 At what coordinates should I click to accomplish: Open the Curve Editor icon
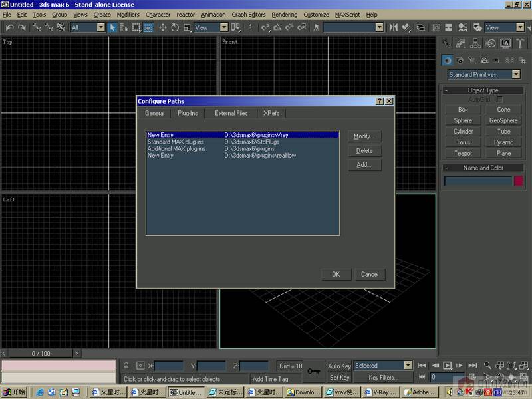click(x=436, y=27)
